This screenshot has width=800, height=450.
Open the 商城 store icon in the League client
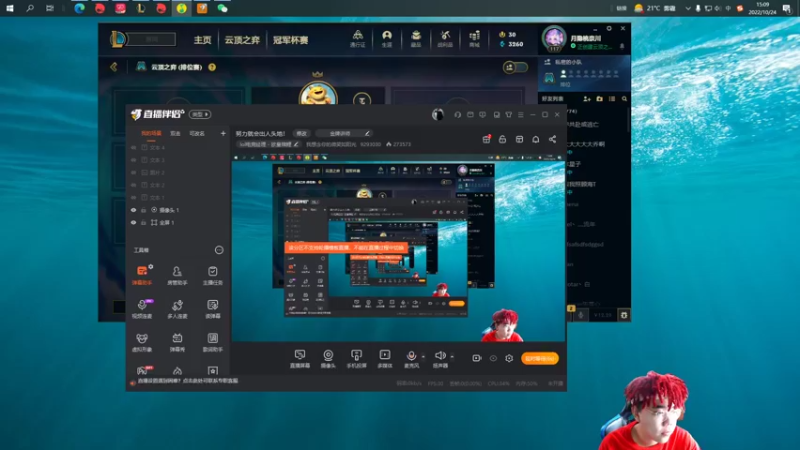point(474,38)
